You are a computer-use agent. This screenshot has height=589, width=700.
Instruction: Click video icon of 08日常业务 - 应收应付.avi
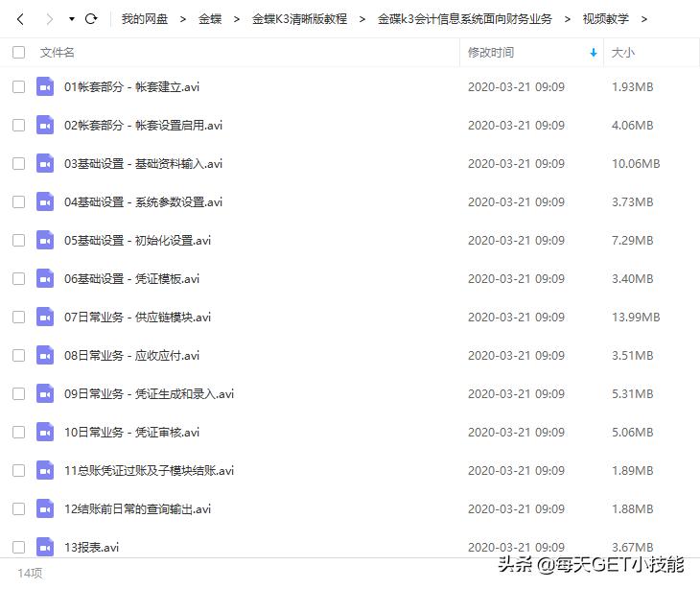coord(45,356)
